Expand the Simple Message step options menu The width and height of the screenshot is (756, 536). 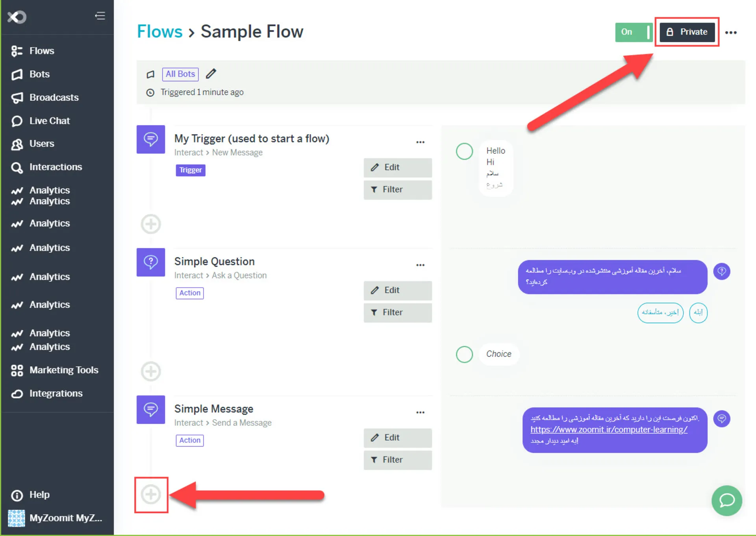point(420,412)
